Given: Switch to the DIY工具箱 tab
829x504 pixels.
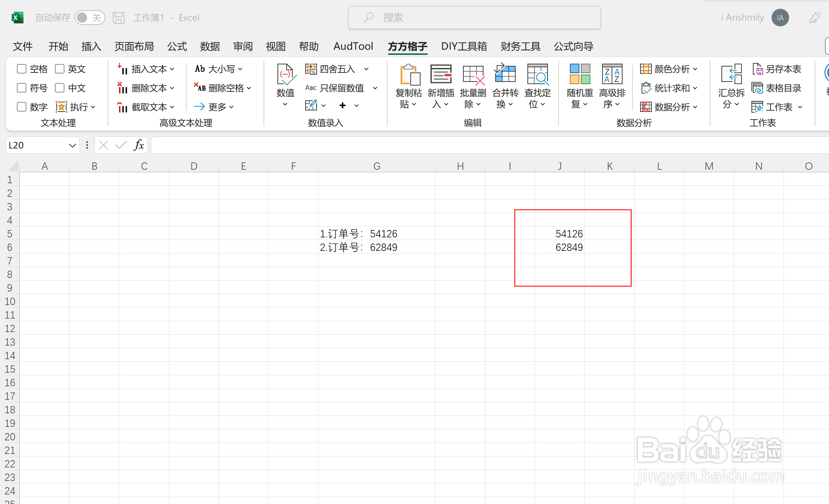Looking at the screenshot, I should (464, 46).
